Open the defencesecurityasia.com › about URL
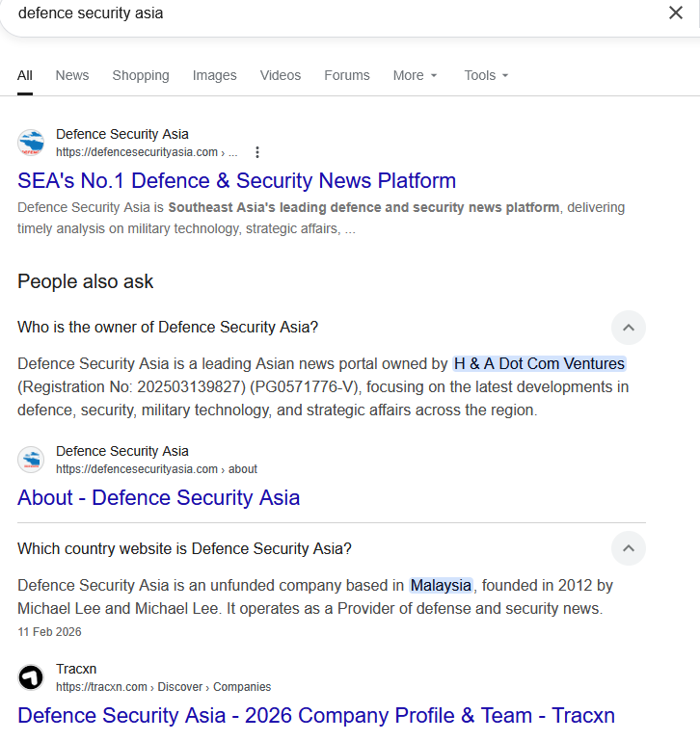 (x=156, y=469)
